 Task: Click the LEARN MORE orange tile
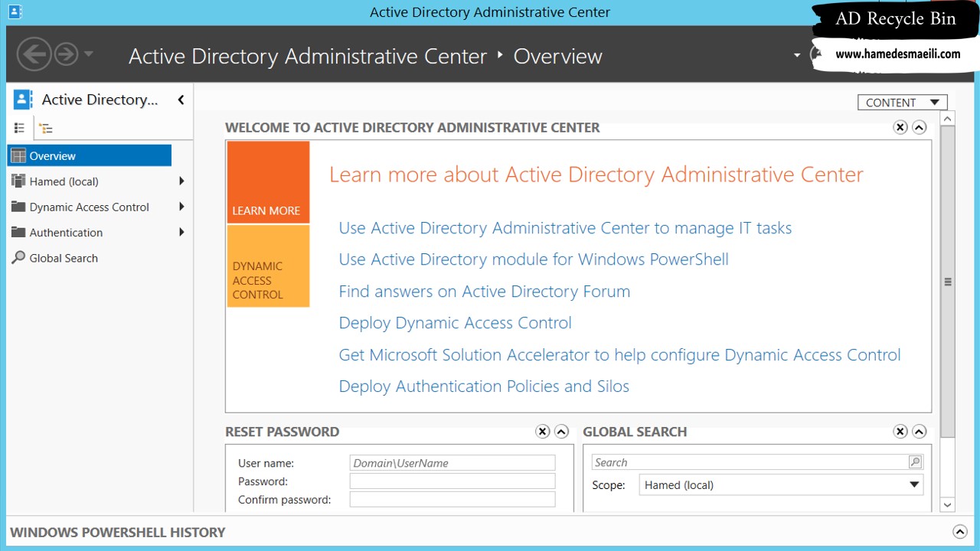[268, 182]
